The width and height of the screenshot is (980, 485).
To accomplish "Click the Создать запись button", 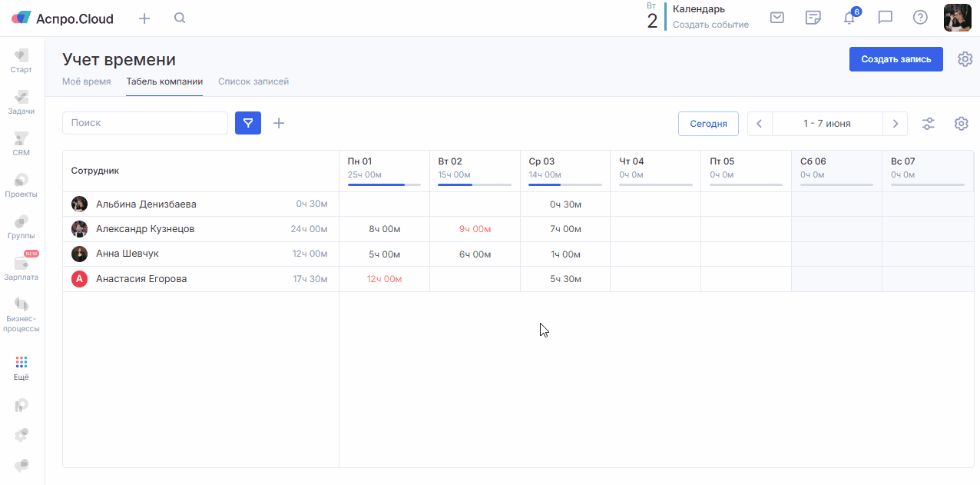I will point(896,59).
